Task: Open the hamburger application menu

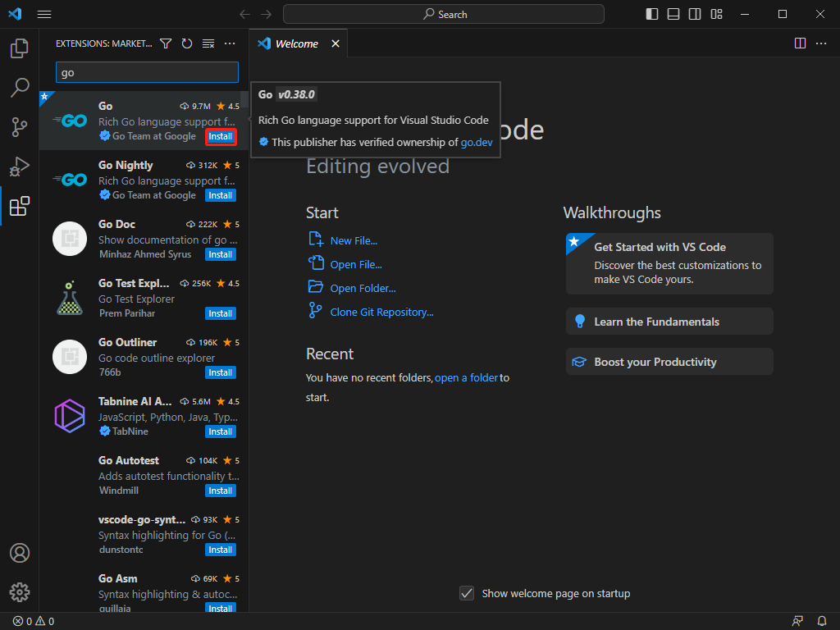Action: 44,15
